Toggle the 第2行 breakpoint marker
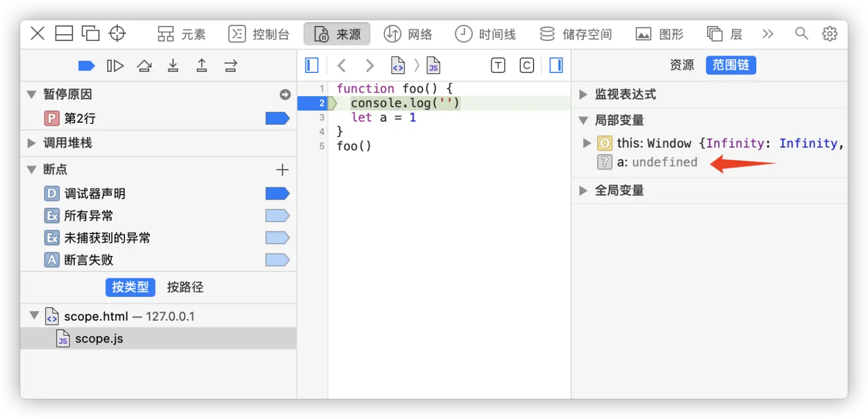This screenshot has height=419, width=868. (x=277, y=119)
